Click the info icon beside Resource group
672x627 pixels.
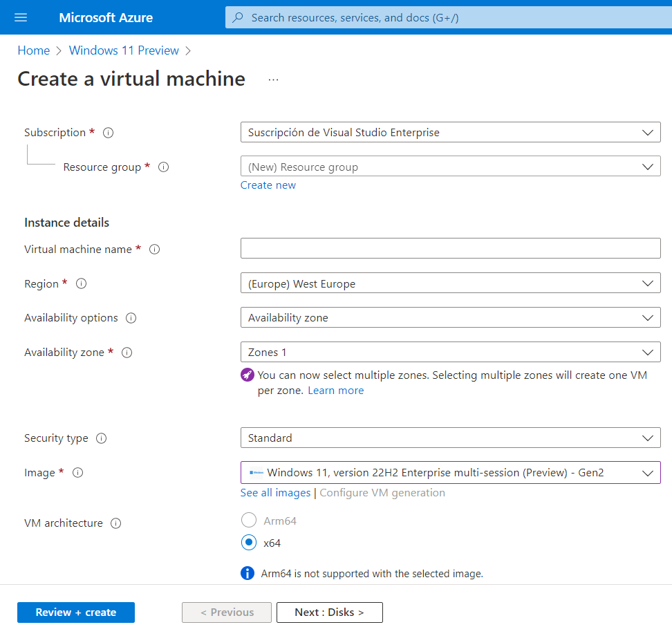[x=163, y=167]
